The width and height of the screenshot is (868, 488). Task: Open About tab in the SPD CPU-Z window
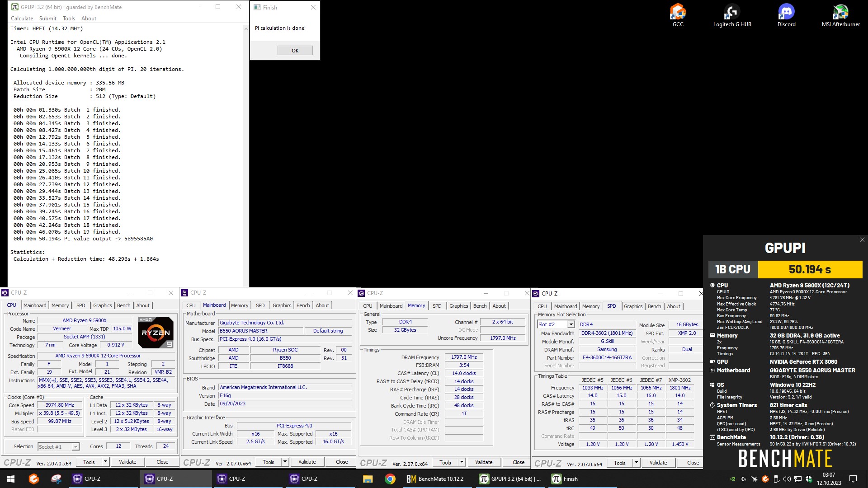point(673,306)
